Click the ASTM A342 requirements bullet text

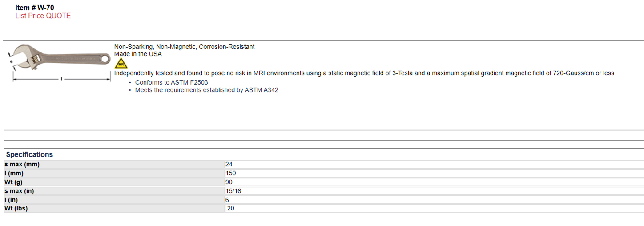click(207, 90)
